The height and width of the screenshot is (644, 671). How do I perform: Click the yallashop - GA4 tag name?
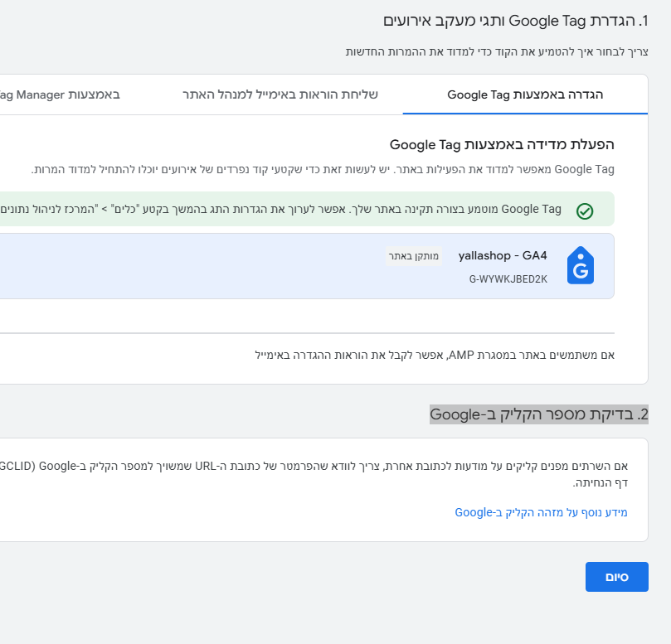click(503, 256)
